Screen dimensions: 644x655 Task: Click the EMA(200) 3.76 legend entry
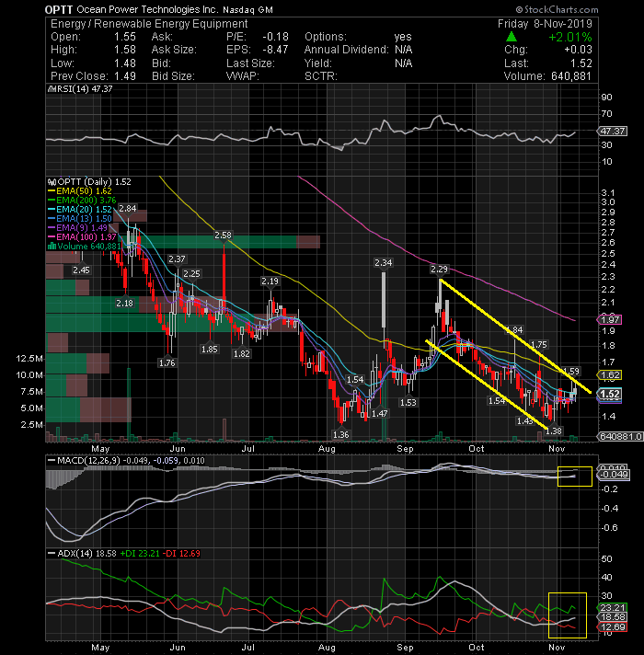coord(86,201)
